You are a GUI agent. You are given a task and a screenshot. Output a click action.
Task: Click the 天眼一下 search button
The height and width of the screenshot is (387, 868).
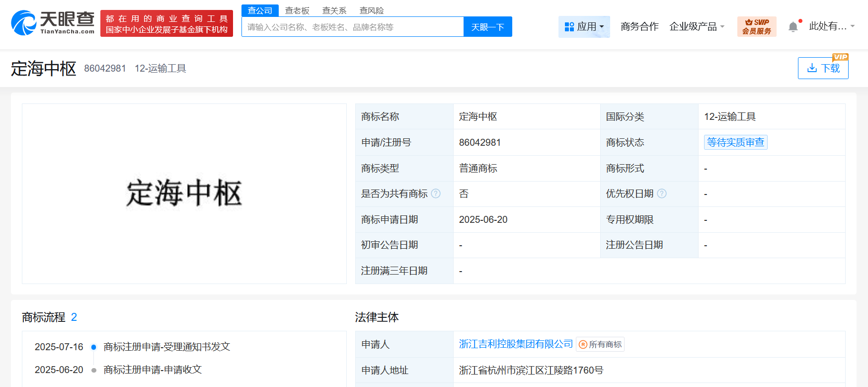click(x=488, y=27)
